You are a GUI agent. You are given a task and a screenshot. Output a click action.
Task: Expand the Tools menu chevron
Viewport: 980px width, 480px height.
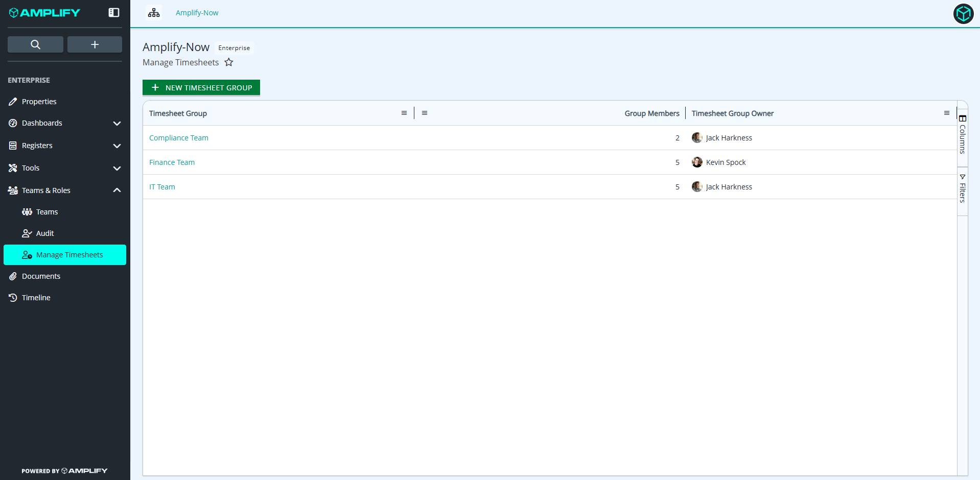point(117,168)
